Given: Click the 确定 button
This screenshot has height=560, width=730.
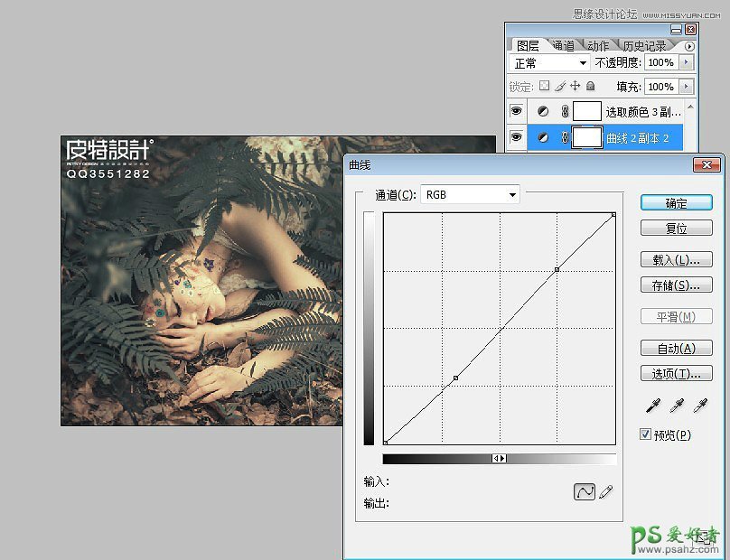Looking at the screenshot, I should point(676,203).
